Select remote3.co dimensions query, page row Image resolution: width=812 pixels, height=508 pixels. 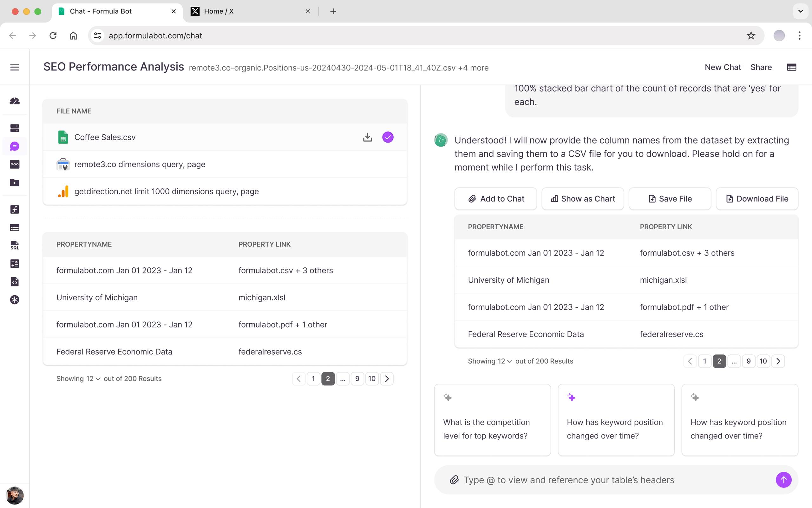pos(225,164)
